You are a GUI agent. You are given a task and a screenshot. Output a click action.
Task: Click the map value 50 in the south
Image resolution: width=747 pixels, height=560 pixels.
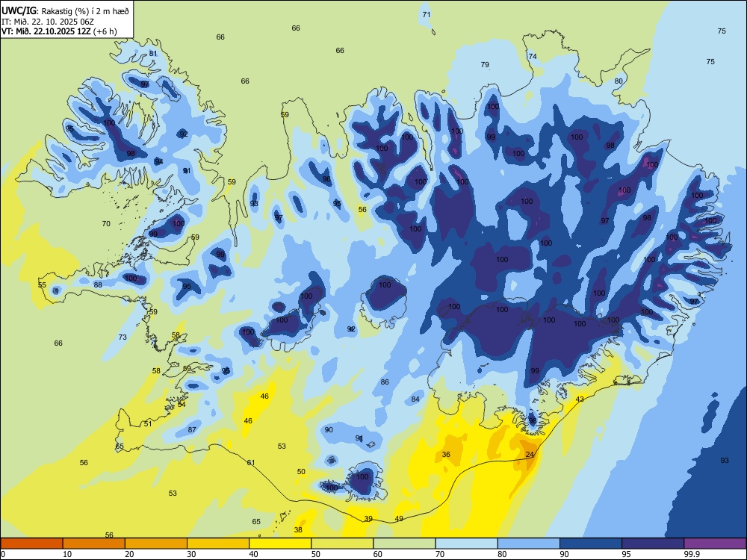301,471
